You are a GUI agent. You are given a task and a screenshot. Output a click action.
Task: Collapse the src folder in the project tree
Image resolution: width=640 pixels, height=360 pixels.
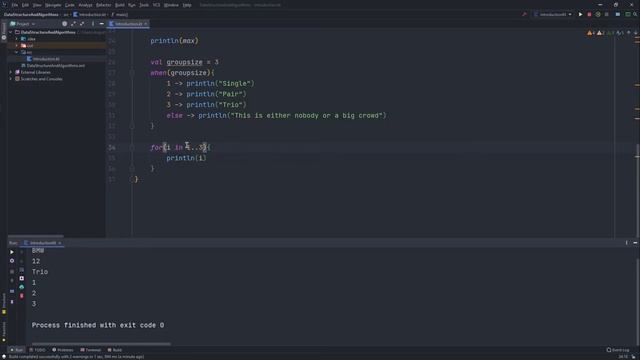(17, 52)
